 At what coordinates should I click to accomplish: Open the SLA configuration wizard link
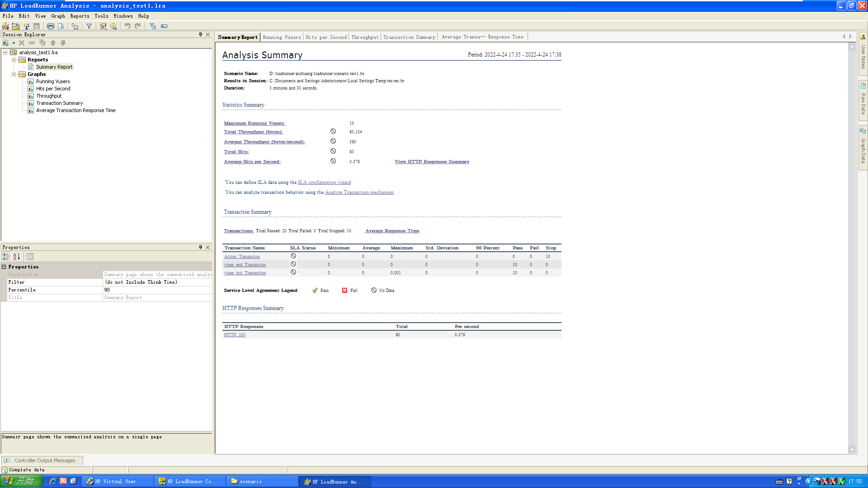[x=324, y=183]
